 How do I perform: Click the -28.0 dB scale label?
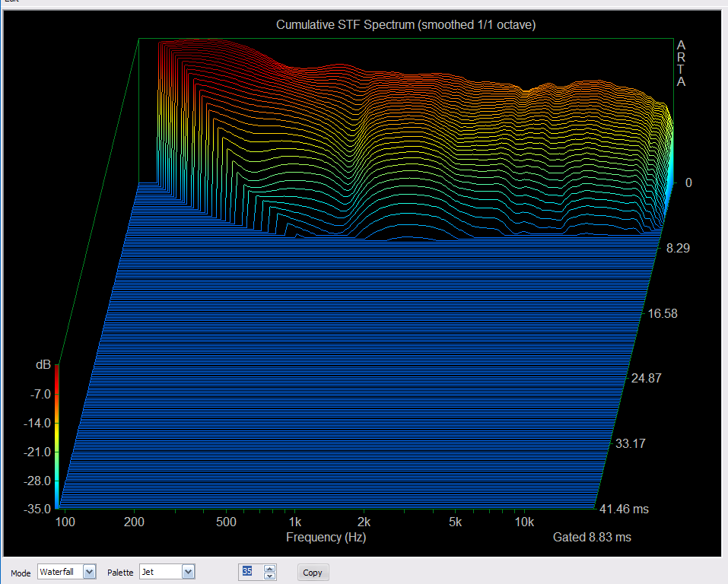(37, 481)
